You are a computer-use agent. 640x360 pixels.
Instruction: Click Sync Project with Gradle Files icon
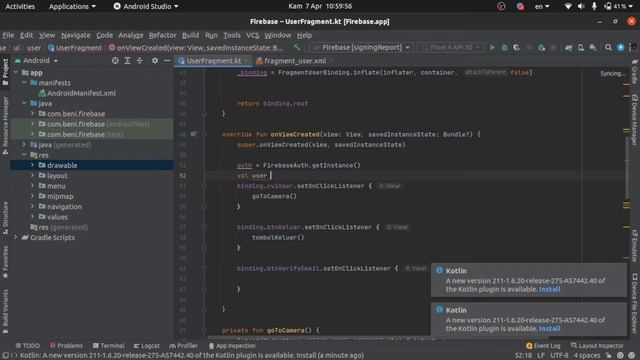568,48
